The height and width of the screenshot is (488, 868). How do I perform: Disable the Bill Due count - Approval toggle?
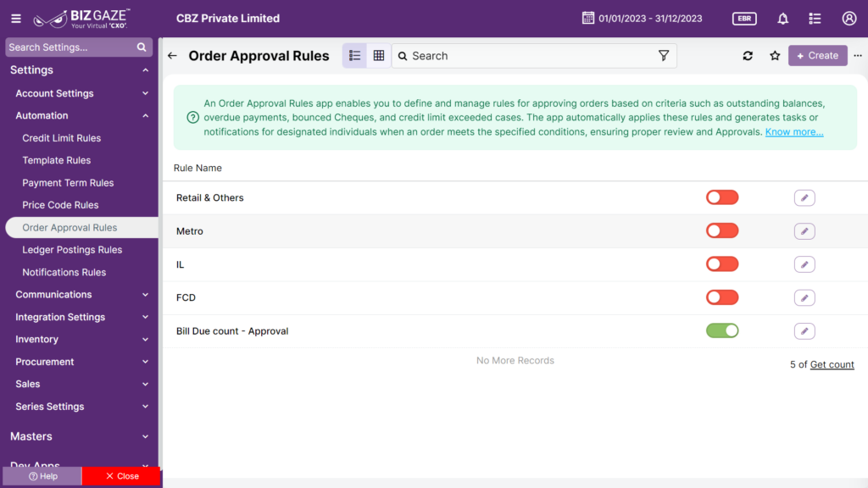(x=722, y=331)
